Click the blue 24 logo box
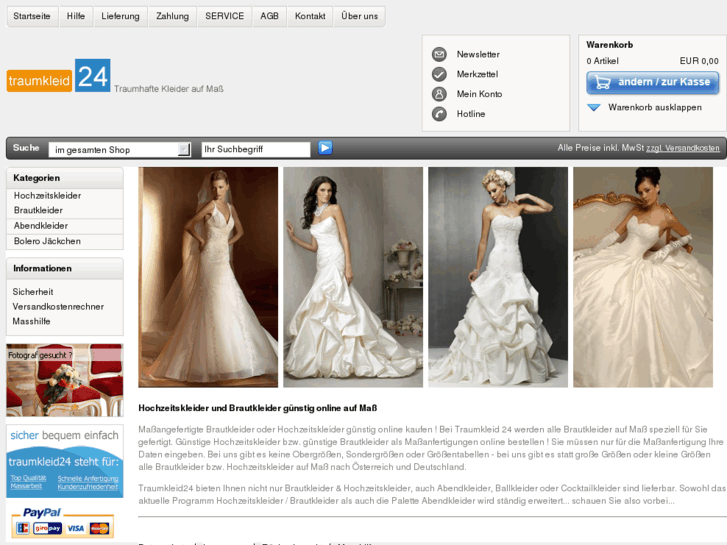727x545 pixels. (93, 75)
